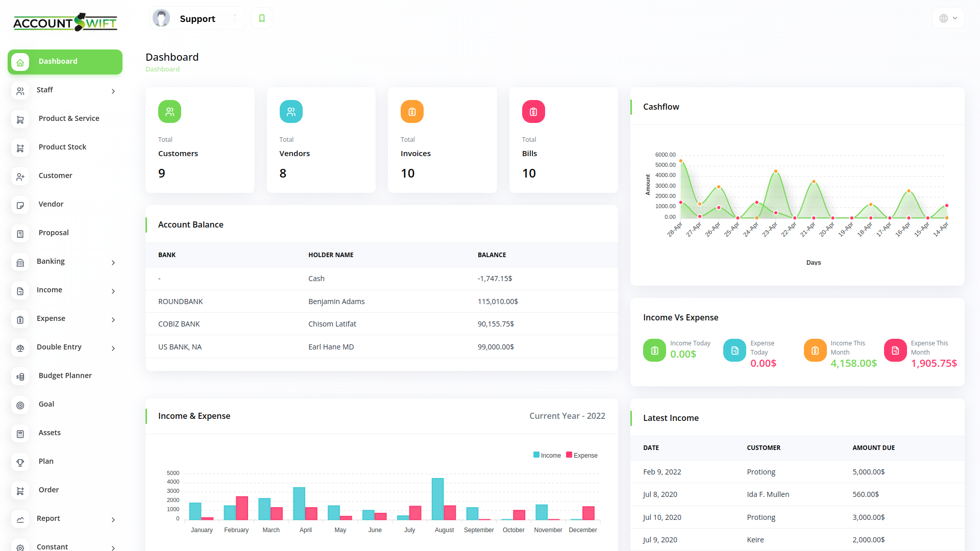The height and width of the screenshot is (551, 980).
Task: Click the AccountSwift logo
Action: tap(65, 22)
